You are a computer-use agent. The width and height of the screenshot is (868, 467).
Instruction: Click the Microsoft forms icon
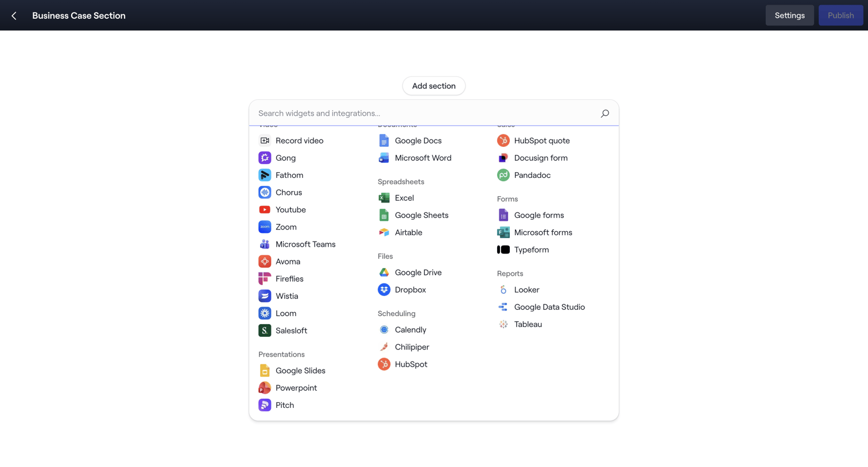(x=503, y=232)
